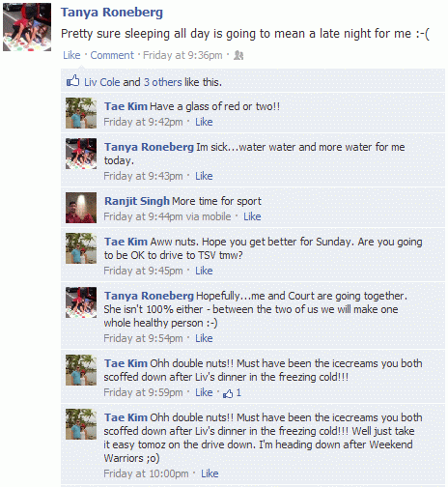Click the friends audience icon beside the post time
This screenshot has width=448, height=487.
[238, 55]
